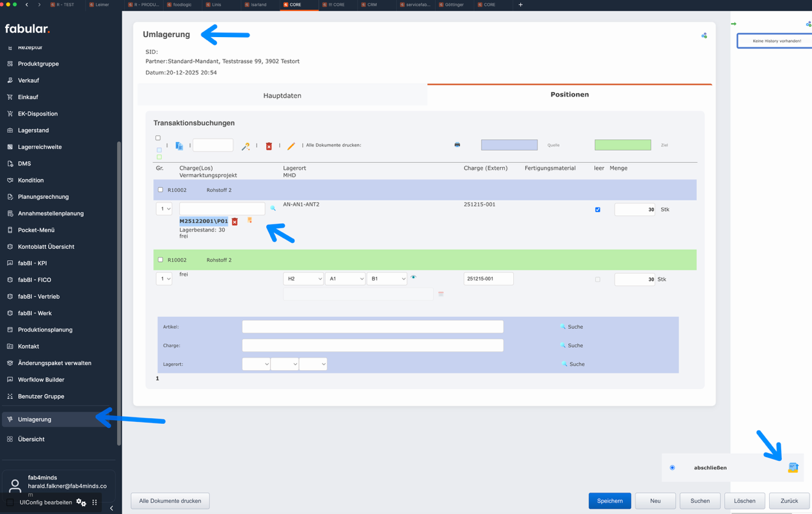Click the orange pencil edit icon

291,146
